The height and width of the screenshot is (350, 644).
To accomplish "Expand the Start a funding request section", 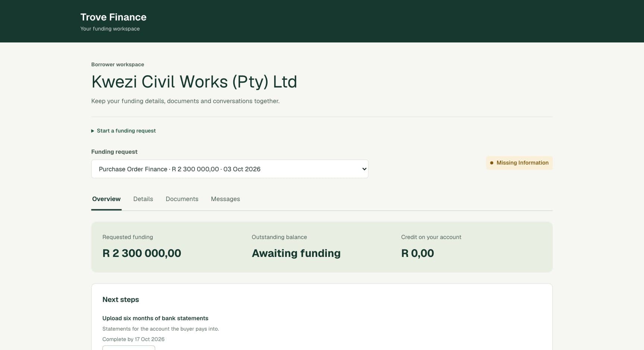I will tap(123, 131).
